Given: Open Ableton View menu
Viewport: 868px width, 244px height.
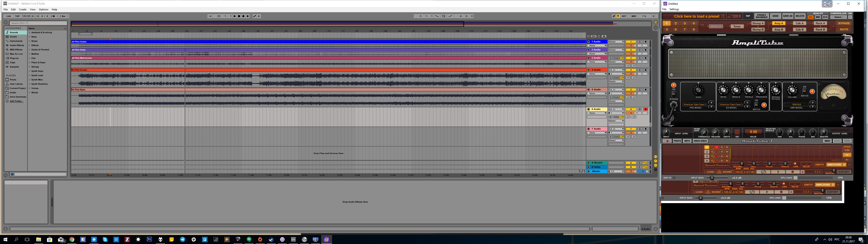Looking at the screenshot, I should pyautogui.click(x=33, y=9).
